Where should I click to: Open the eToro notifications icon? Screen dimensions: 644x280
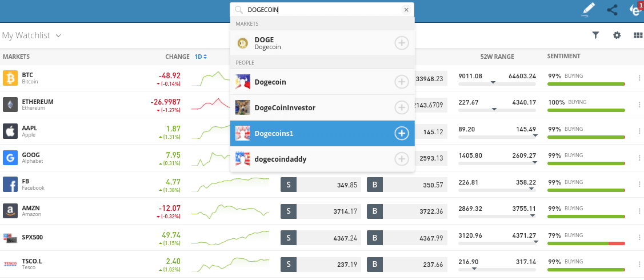pos(636,10)
